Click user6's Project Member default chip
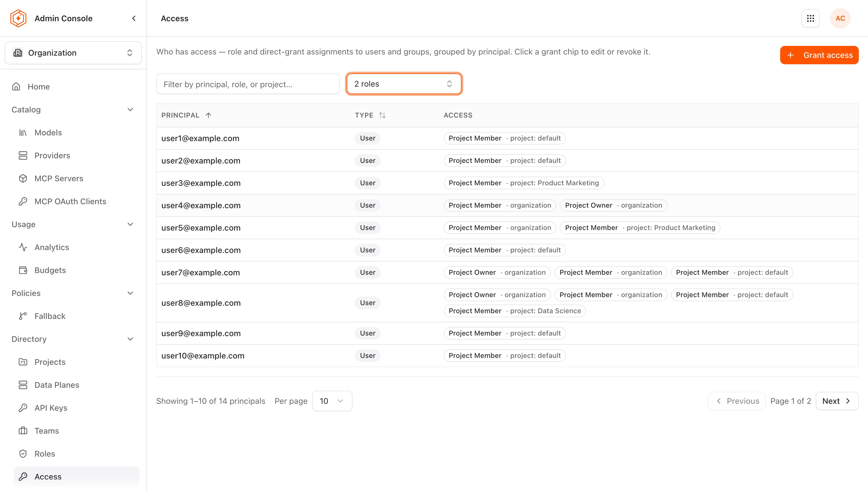The height and width of the screenshot is (491, 868). point(505,250)
